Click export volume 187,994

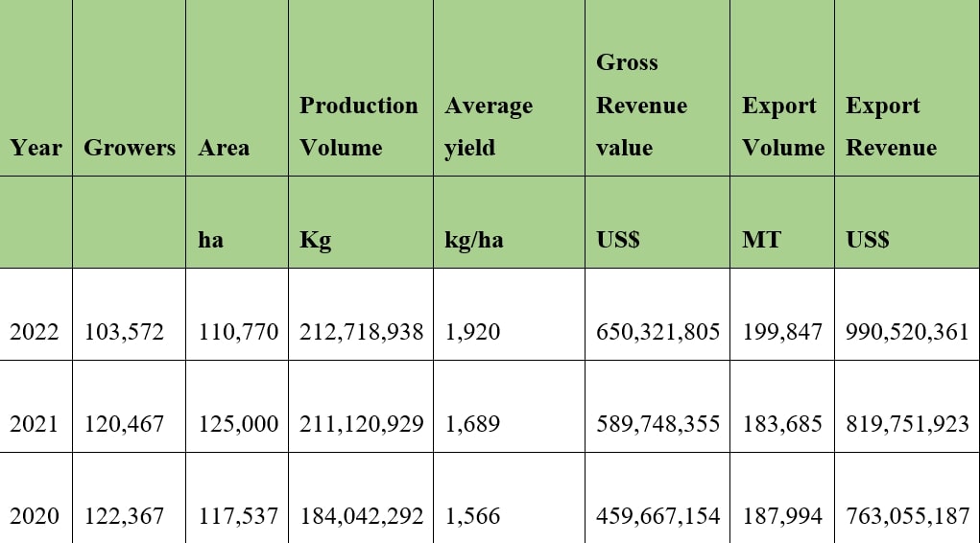(x=782, y=516)
